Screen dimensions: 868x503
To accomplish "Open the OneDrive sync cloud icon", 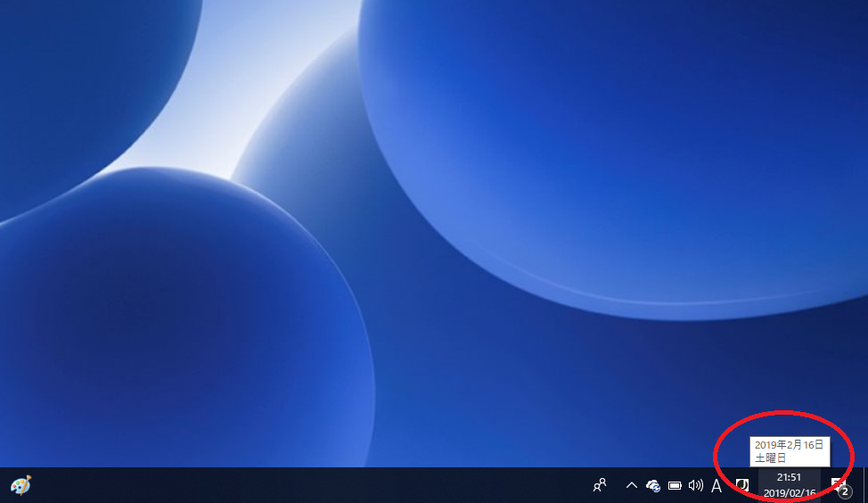I will tap(653, 486).
